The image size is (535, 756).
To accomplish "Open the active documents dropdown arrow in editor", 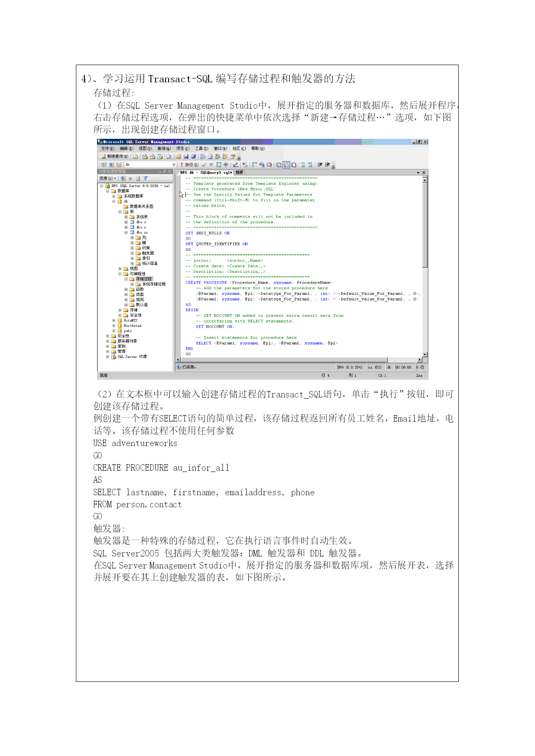I will pyautogui.click(x=418, y=173).
